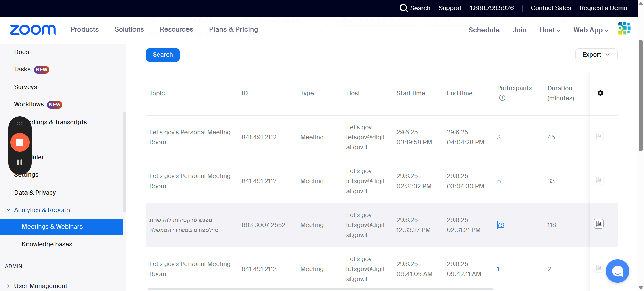Expand the Export dropdown
Screen dimensions: 644x291
click(x=596, y=55)
